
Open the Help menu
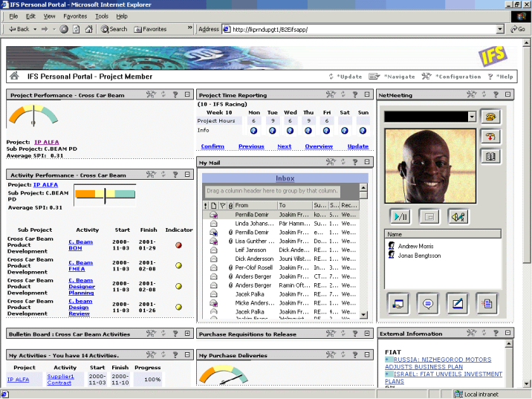[x=122, y=16]
